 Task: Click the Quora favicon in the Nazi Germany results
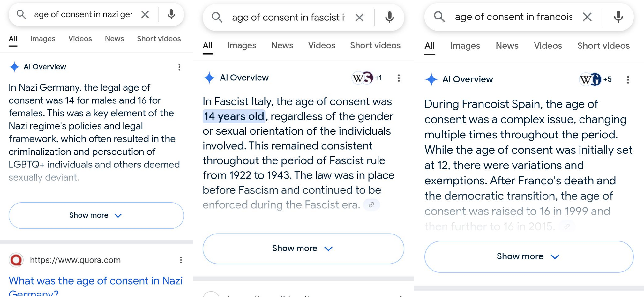[x=16, y=260]
